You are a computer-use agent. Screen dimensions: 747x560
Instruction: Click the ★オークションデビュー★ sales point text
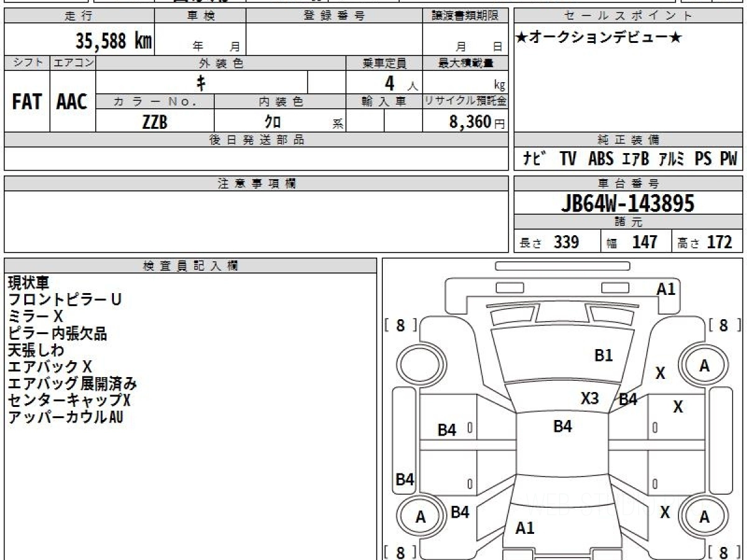point(599,38)
